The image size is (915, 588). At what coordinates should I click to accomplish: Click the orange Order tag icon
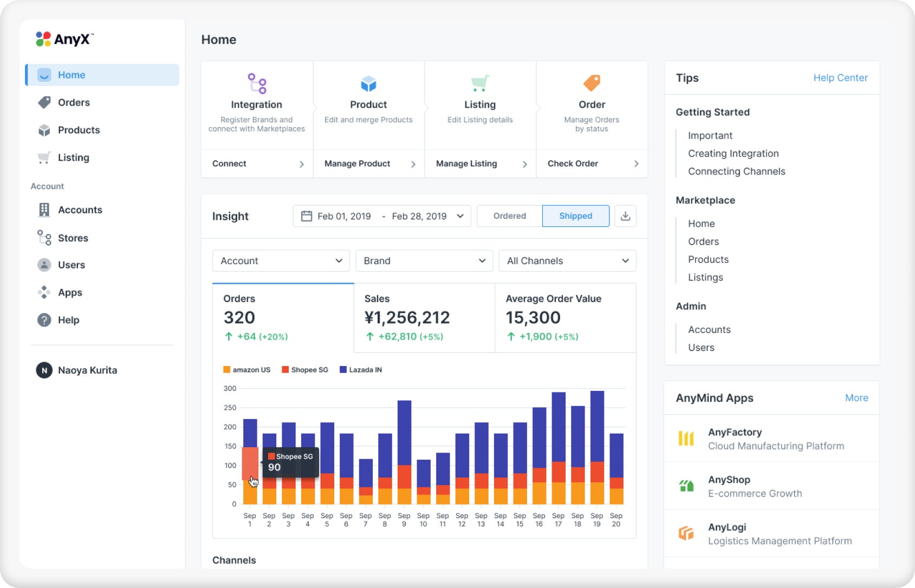592,83
